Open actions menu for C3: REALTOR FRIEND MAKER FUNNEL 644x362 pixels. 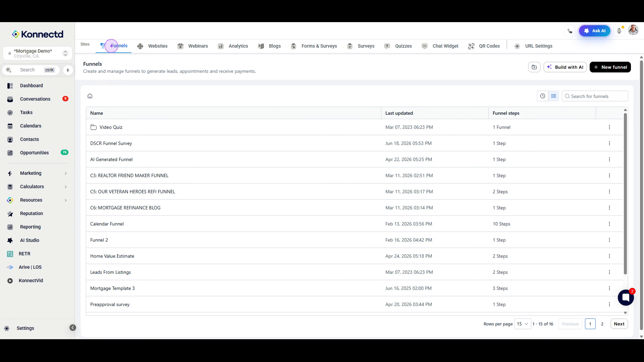pyautogui.click(x=609, y=176)
